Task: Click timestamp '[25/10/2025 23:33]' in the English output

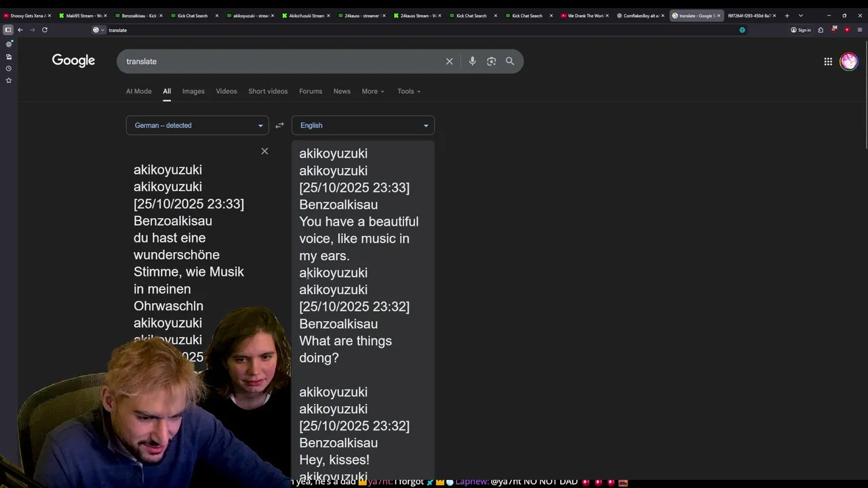Action: 354,188
